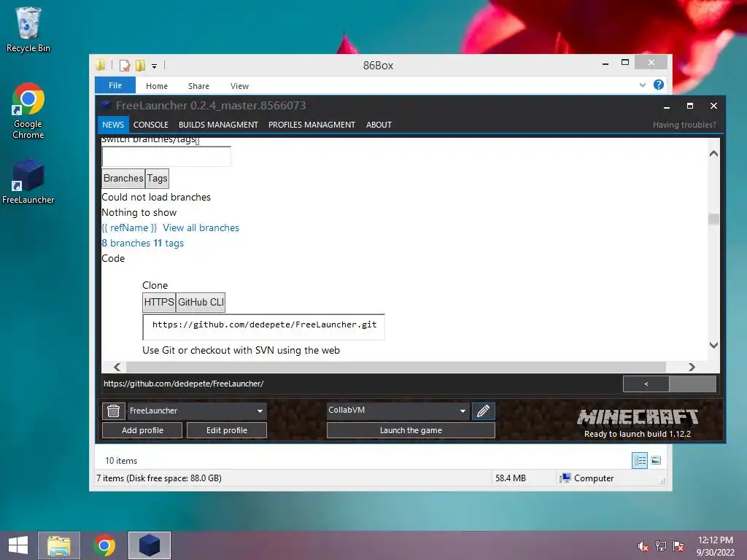Open Windows Start button

click(18, 545)
